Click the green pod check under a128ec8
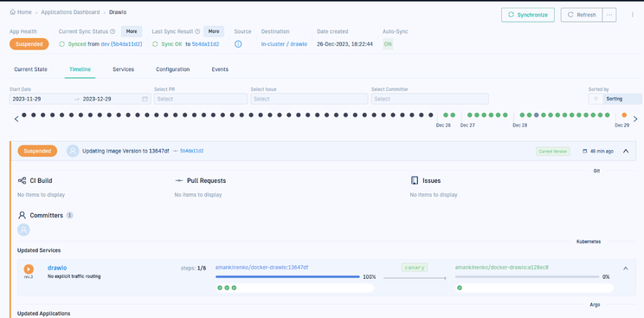 coord(459,288)
